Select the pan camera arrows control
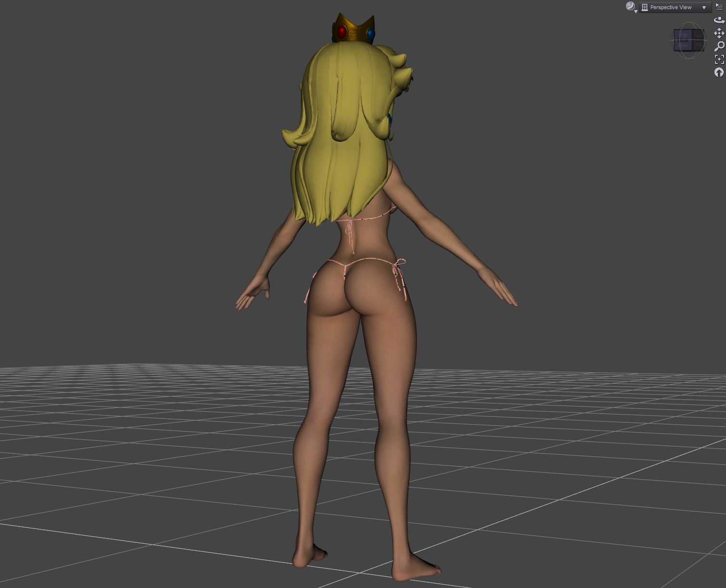The height and width of the screenshot is (588, 726). tap(719, 33)
